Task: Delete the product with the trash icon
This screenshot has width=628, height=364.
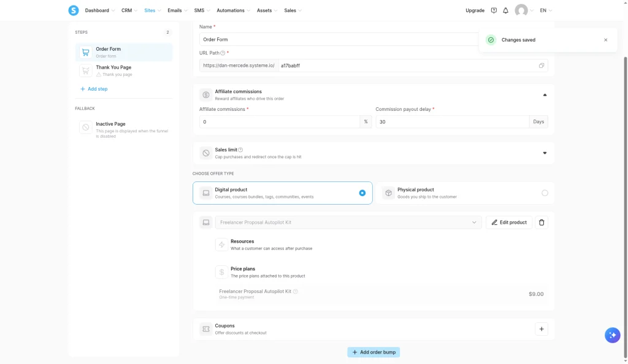Action: click(542, 222)
